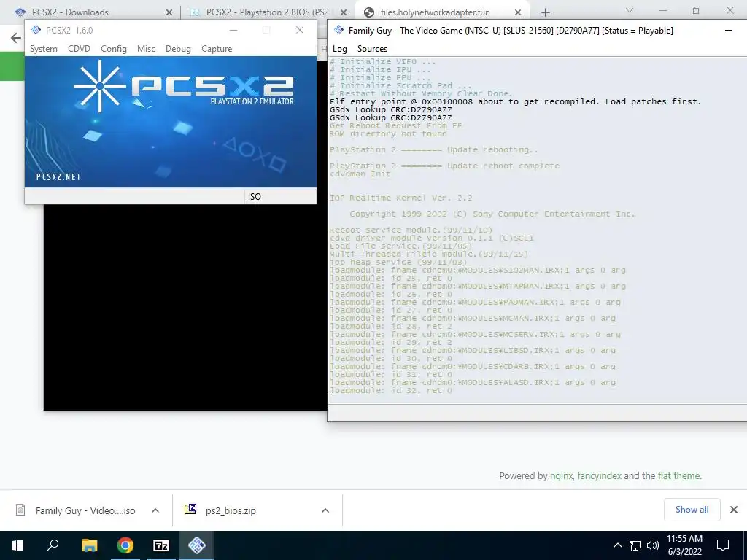
Task: Open the clock showing 11:55 AM
Action: (x=684, y=545)
